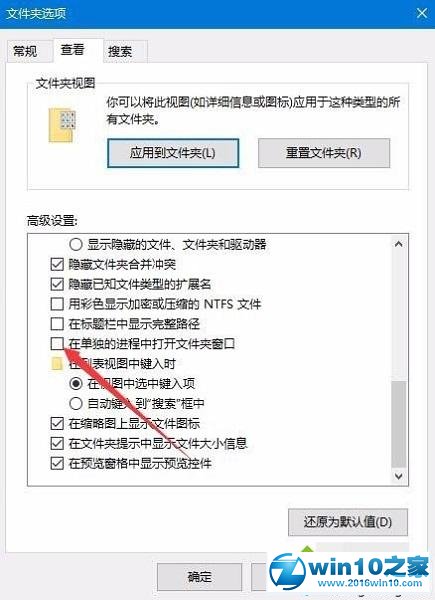This screenshot has width=435, height=600.
Task: Click scroll down arrow in advanced settings
Action: click(399, 476)
